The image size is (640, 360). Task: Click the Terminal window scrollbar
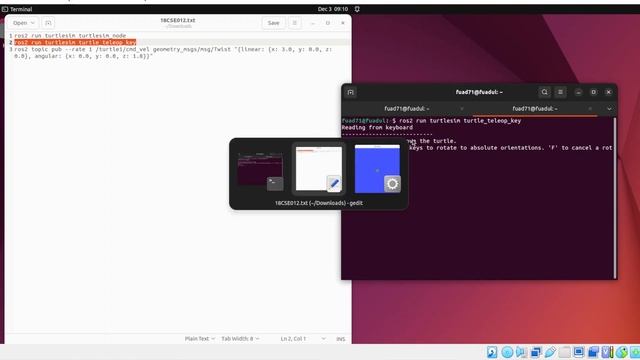[x=615, y=198]
